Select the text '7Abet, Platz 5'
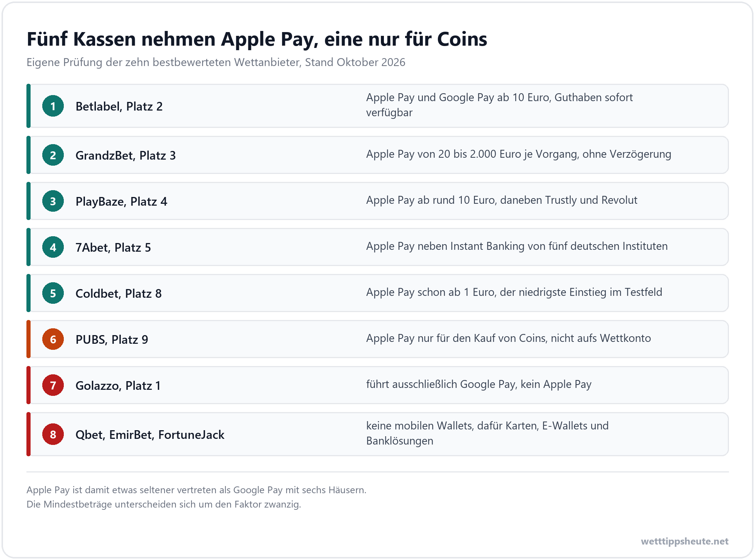The height and width of the screenshot is (560, 755). (x=113, y=248)
